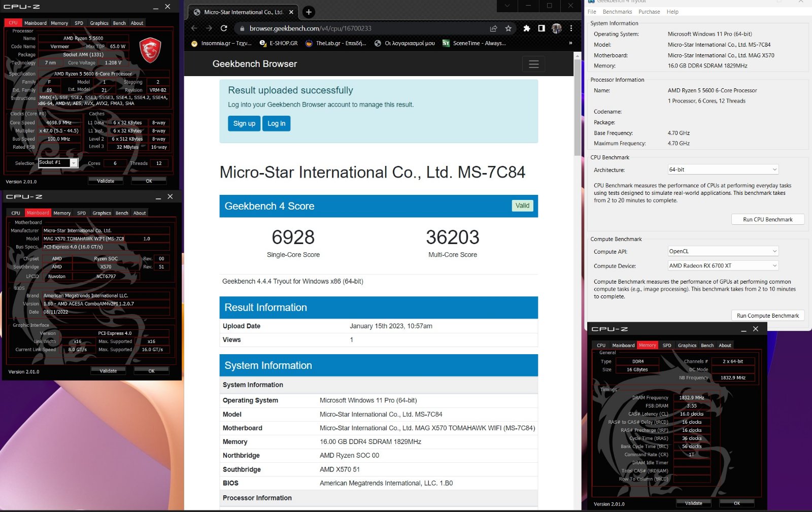Select the 6928 single-core score

(x=293, y=237)
